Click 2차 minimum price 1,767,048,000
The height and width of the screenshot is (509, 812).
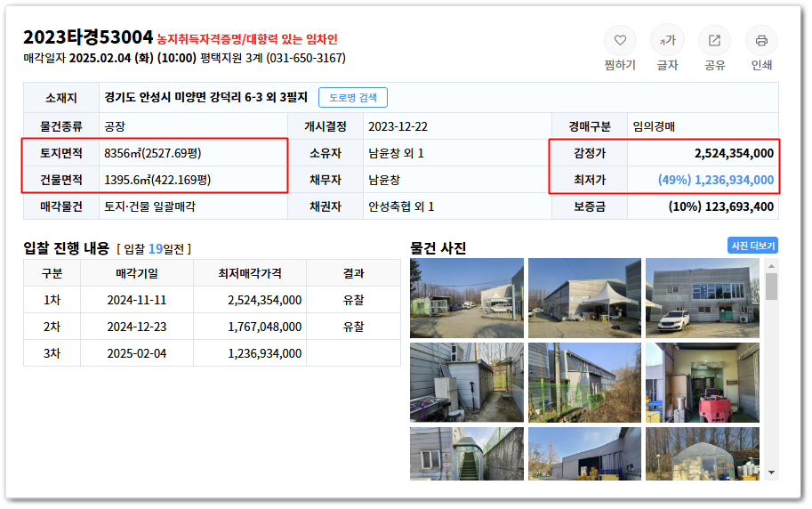(265, 327)
